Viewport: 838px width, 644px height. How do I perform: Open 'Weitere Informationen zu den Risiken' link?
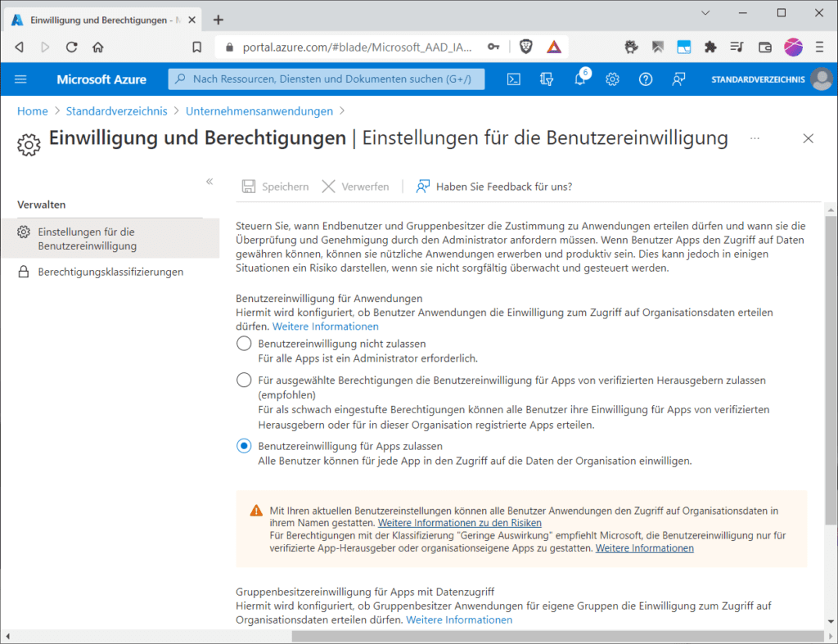[460, 523]
